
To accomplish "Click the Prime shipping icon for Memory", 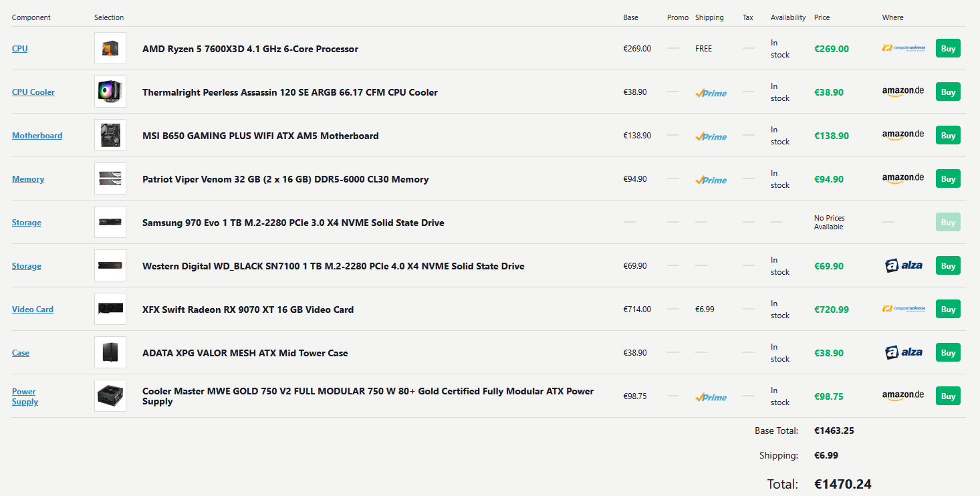I will [711, 180].
